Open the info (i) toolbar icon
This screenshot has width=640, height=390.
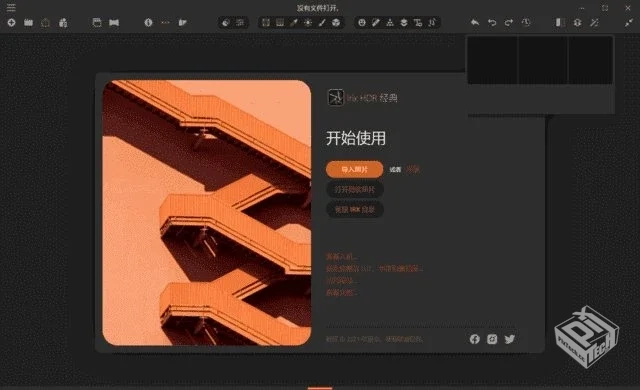pos(148,22)
